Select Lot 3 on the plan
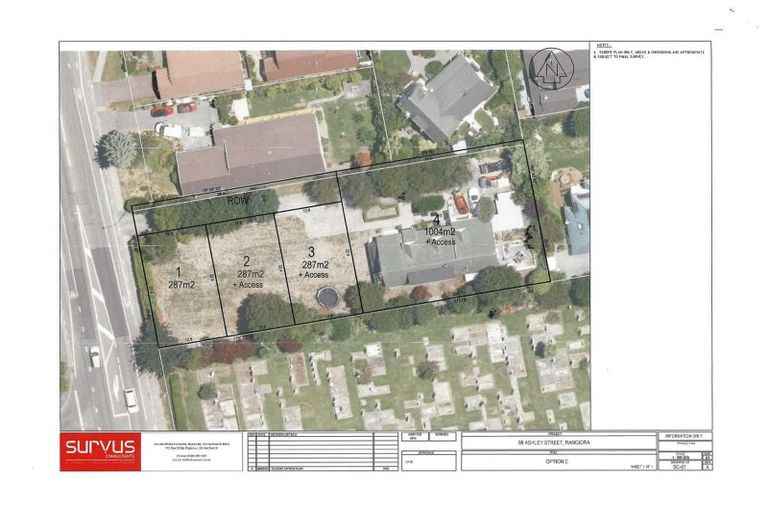Viewport: 768px width, 512px height. [316, 262]
